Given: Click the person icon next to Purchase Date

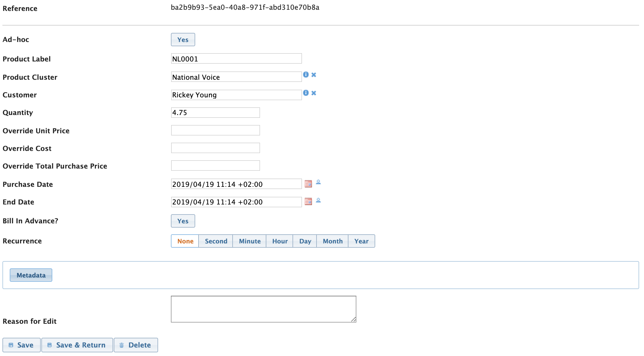Looking at the screenshot, I should (x=318, y=182).
